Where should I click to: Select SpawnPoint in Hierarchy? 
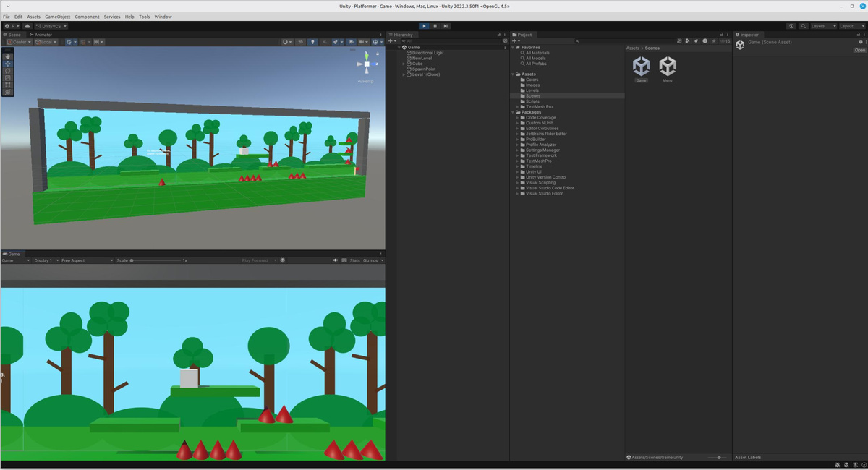(x=424, y=69)
